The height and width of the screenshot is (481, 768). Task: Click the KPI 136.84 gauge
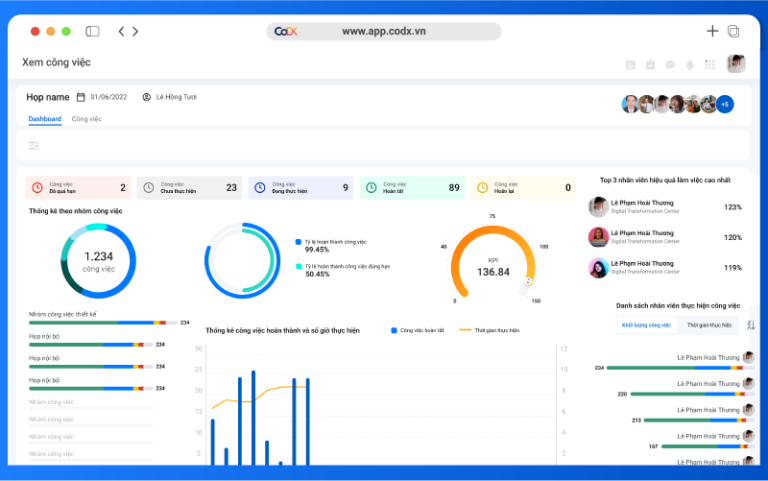pos(493,263)
